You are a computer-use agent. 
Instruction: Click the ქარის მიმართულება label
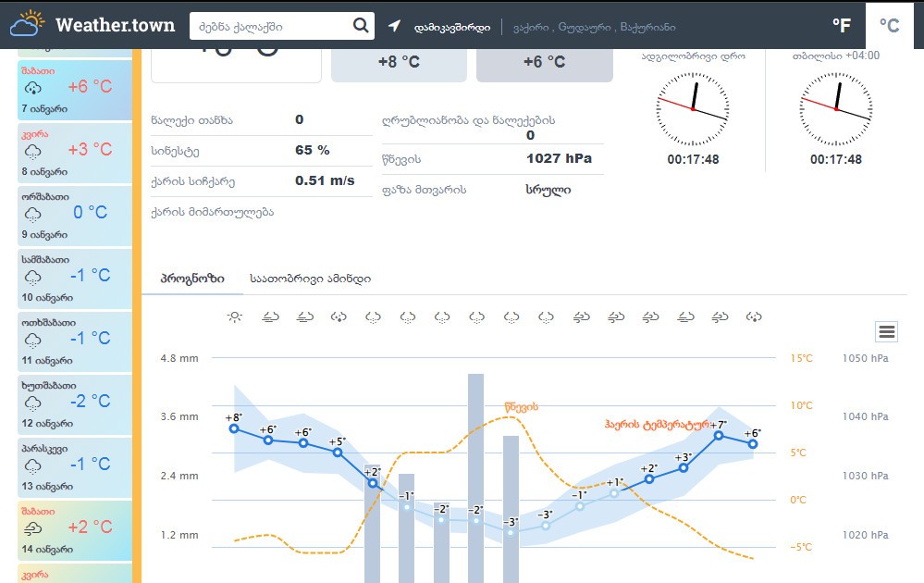(x=213, y=212)
